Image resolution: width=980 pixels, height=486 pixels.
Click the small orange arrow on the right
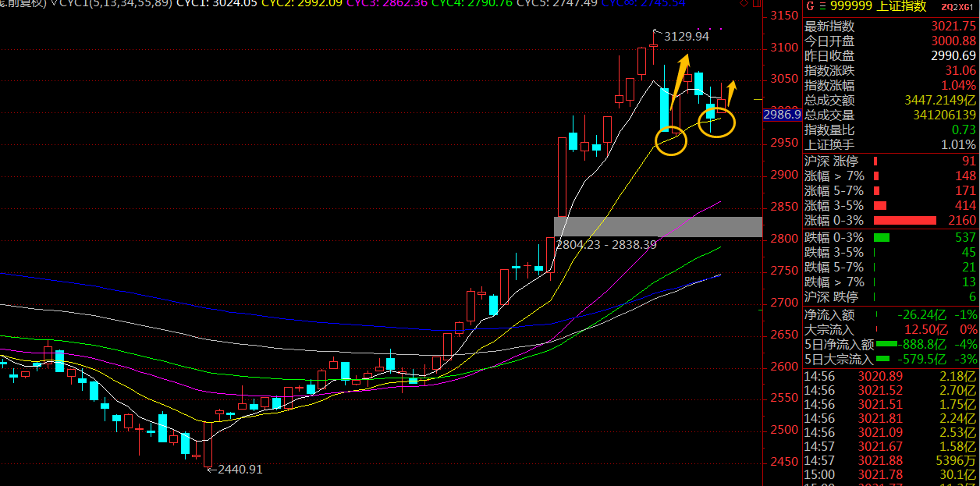point(731,93)
